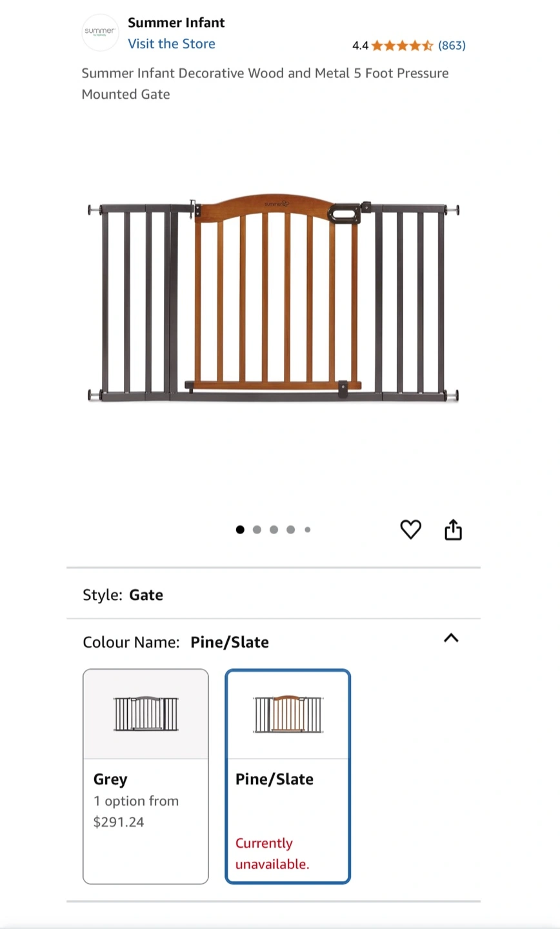Select the last small carousel dot
The width and height of the screenshot is (560, 929).
(308, 530)
